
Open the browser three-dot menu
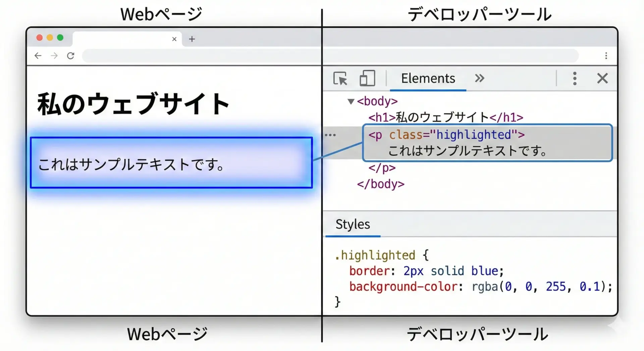point(606,56)
